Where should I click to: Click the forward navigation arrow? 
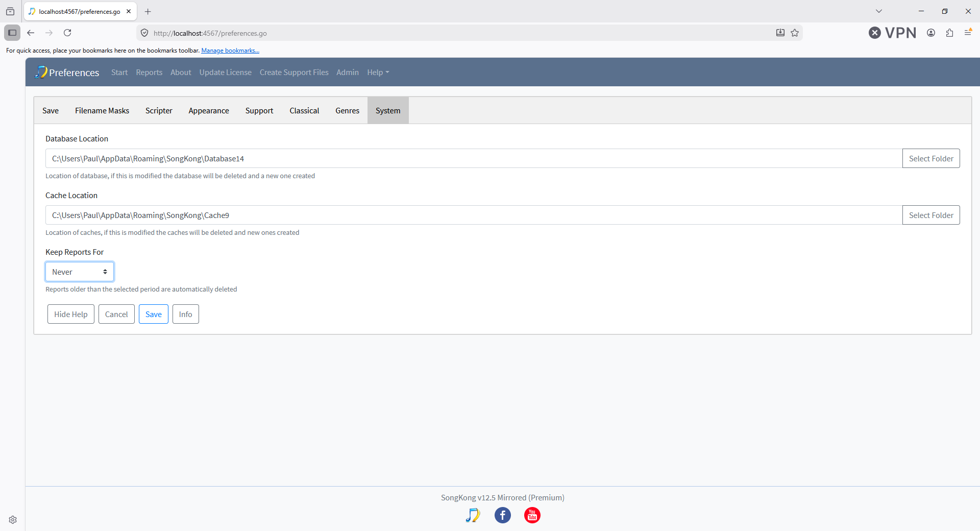(49, 33)
